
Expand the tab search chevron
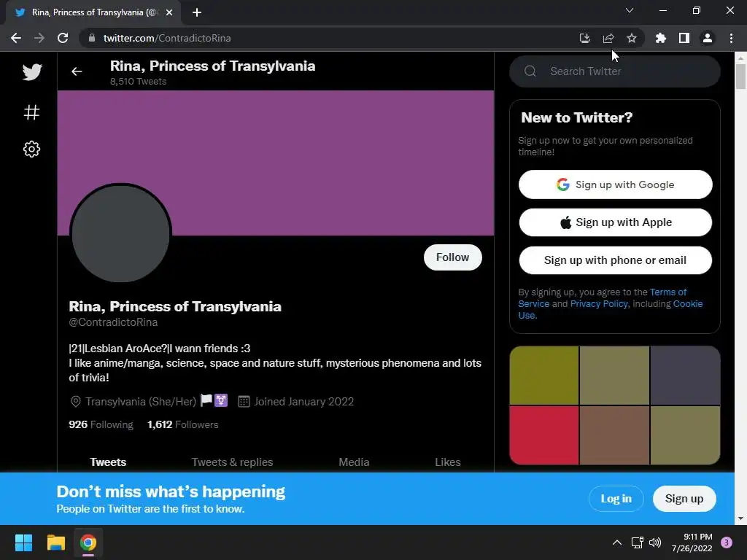630,10
